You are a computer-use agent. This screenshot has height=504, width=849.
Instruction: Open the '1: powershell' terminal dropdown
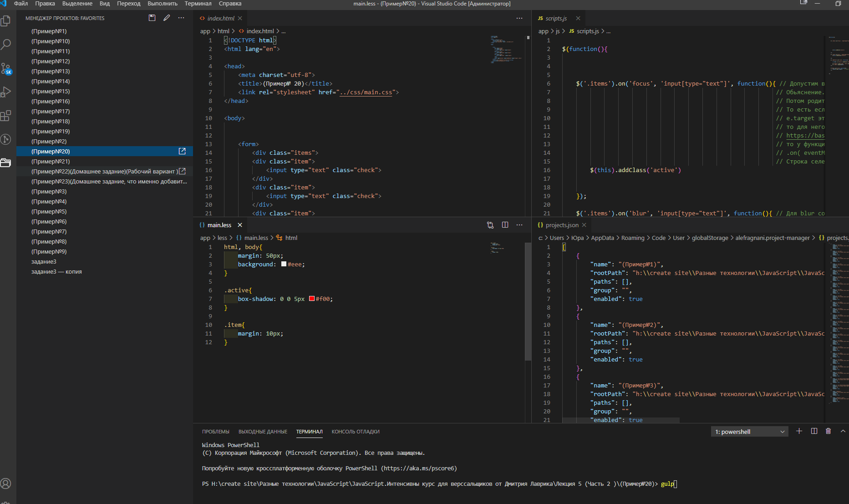click(749, 432)
